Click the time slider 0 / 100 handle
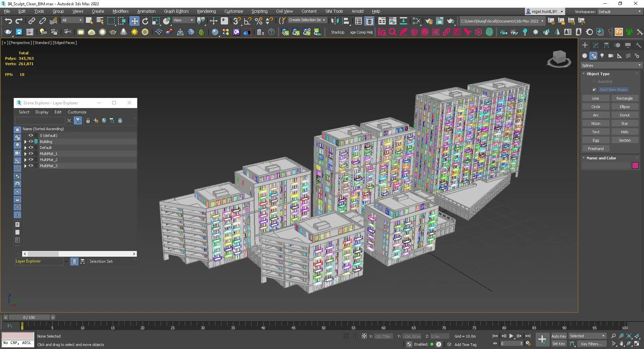The image size is (644, 349). point(29,317)
